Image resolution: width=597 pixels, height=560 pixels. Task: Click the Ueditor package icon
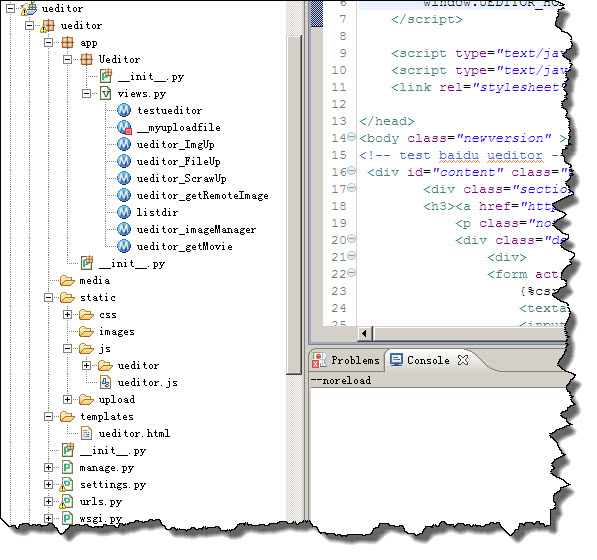[x=86, y=59]
